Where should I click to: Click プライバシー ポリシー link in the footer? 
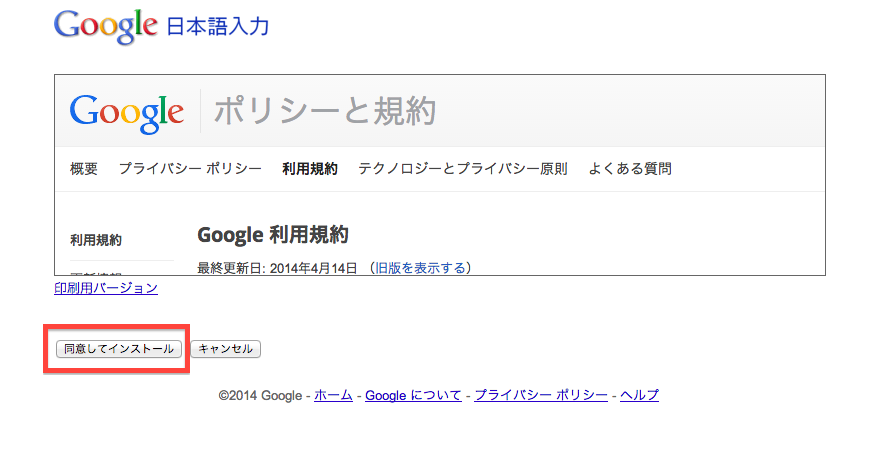540,395
